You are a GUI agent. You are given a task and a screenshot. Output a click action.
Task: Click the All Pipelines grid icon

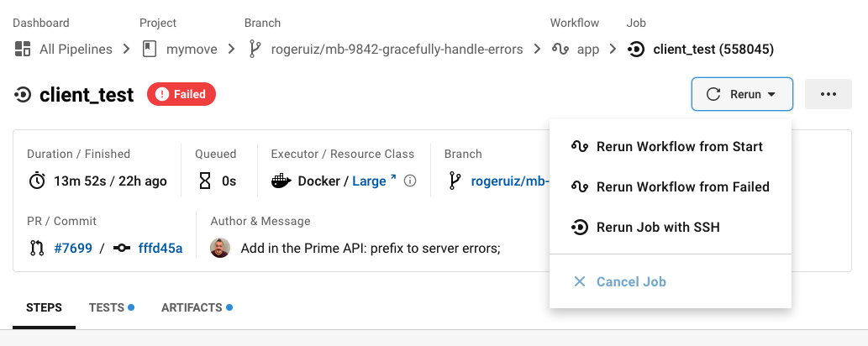pos(22,49)
